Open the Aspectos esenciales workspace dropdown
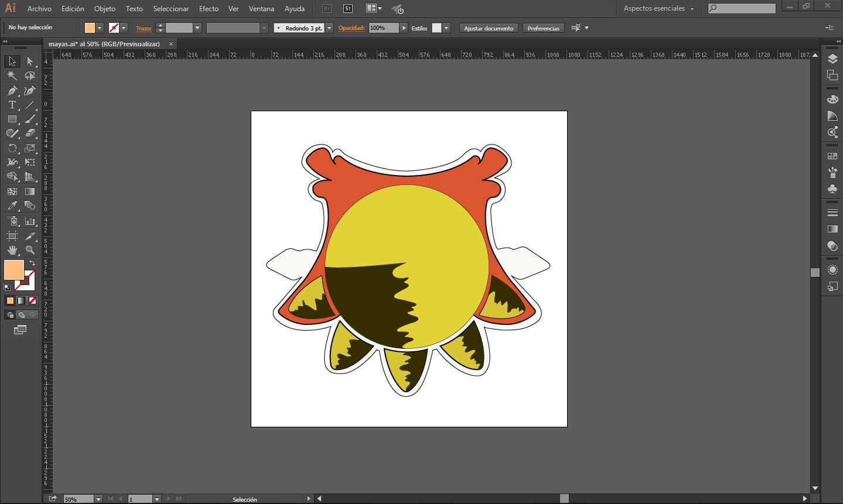 tap(658, 8)
